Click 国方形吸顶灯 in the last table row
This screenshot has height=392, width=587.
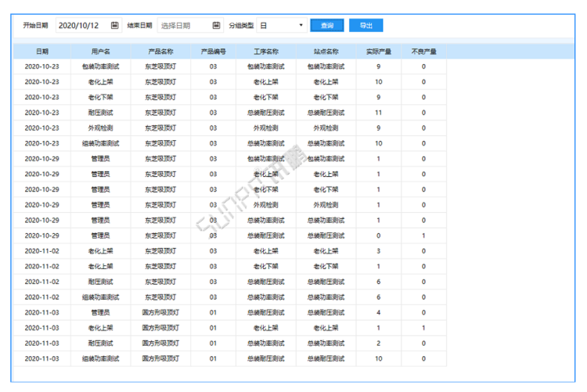coord(160,358)
